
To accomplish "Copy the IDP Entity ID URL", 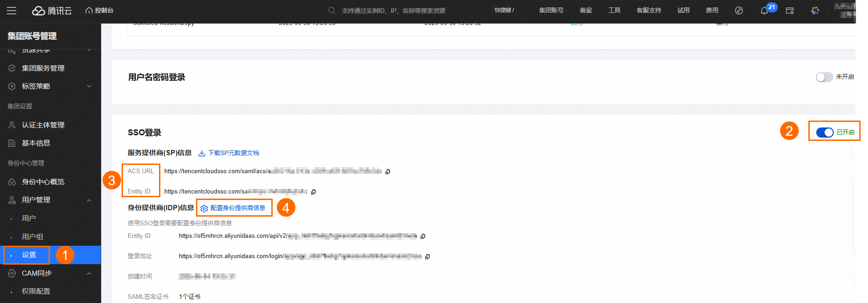I will pos(423,236).
